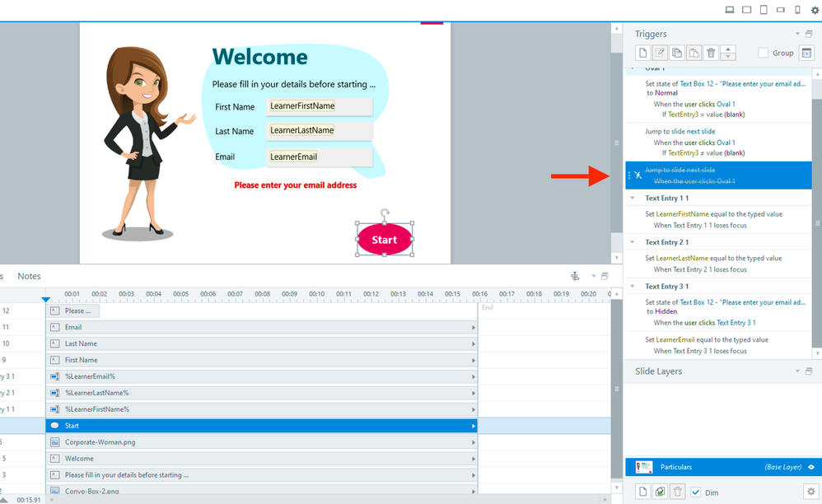Select the 'Please ...' timeline object
The height and width of the screenshot is (504, 822).
click(72, 310)
